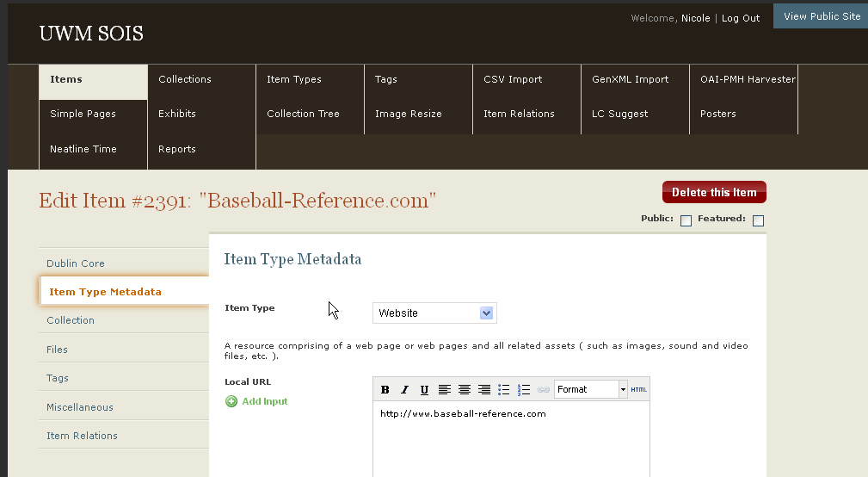Image resolution: width=868 pixels, height=477 pixels.
Task: Select the Item Relations sidebar section
Action: 82,436
